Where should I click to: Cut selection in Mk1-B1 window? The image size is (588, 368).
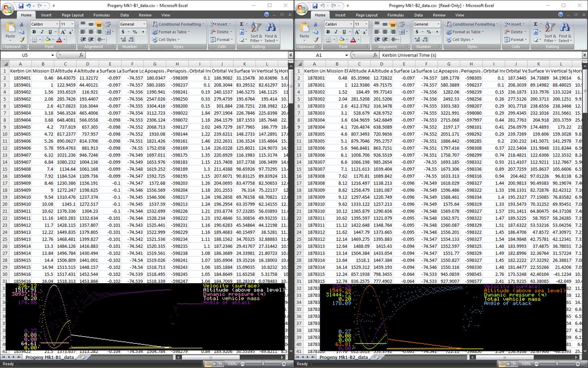click(21, 24)
